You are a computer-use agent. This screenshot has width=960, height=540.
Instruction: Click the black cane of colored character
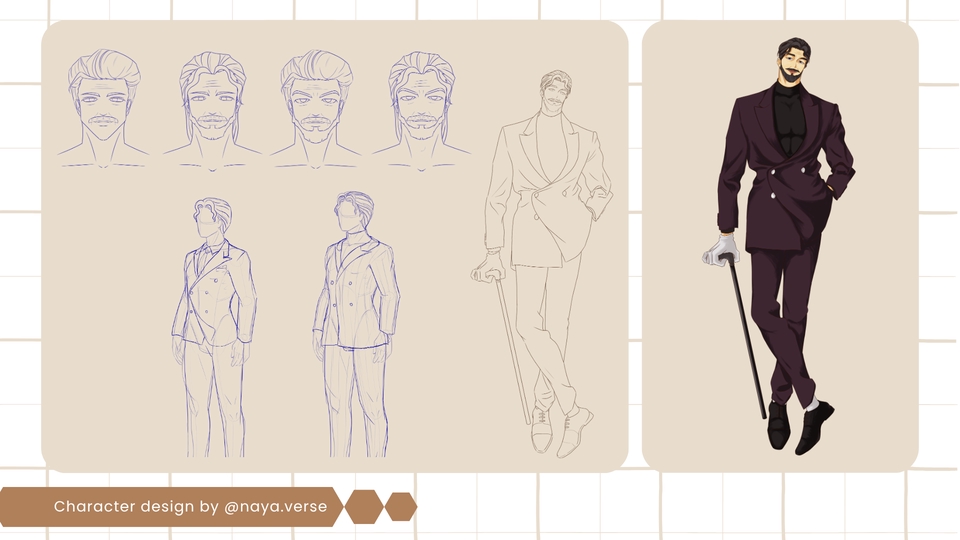coord(747,337)
